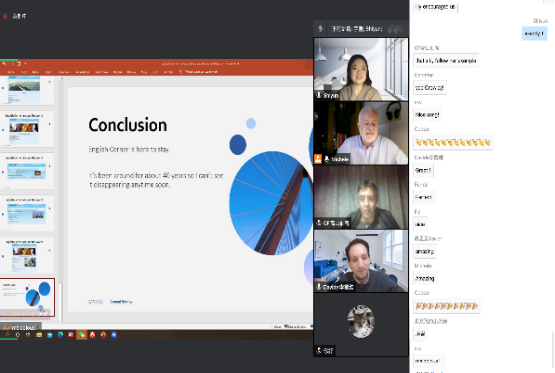Click the highlighted green chat app taskbar icon
Screen dimensions: 555x373
pyautogui.click(x=82, y=335)
